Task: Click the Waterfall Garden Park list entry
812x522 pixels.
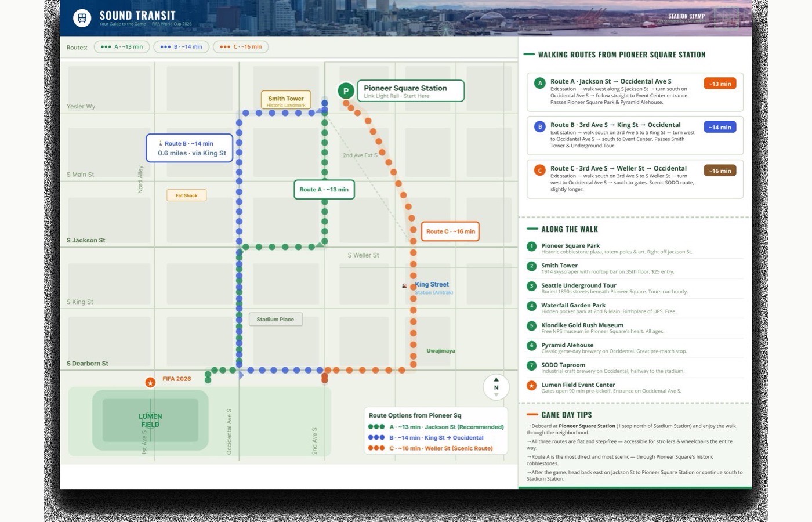Action: coord(635,308)
